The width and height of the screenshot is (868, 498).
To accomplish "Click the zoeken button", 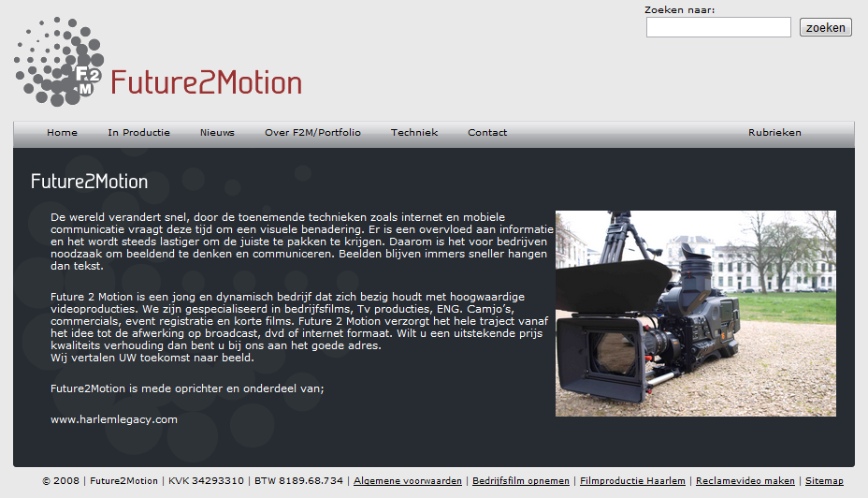I will pos(825,27).
